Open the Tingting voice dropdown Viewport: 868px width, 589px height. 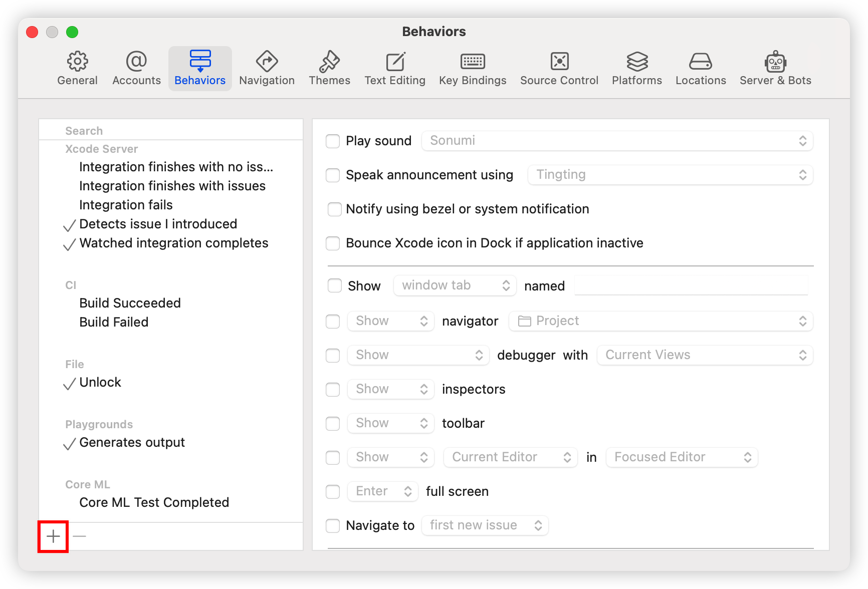coord(670,175)
